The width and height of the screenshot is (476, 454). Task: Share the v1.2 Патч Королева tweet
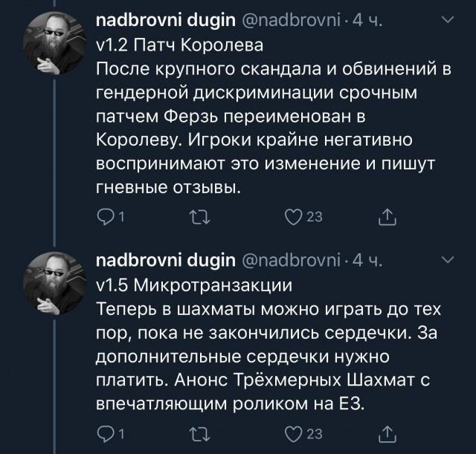tap(386, 215)
